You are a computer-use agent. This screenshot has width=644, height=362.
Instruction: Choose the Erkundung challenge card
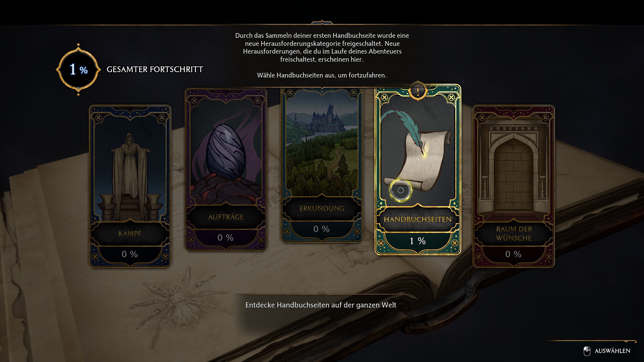(x=322, y=165)
